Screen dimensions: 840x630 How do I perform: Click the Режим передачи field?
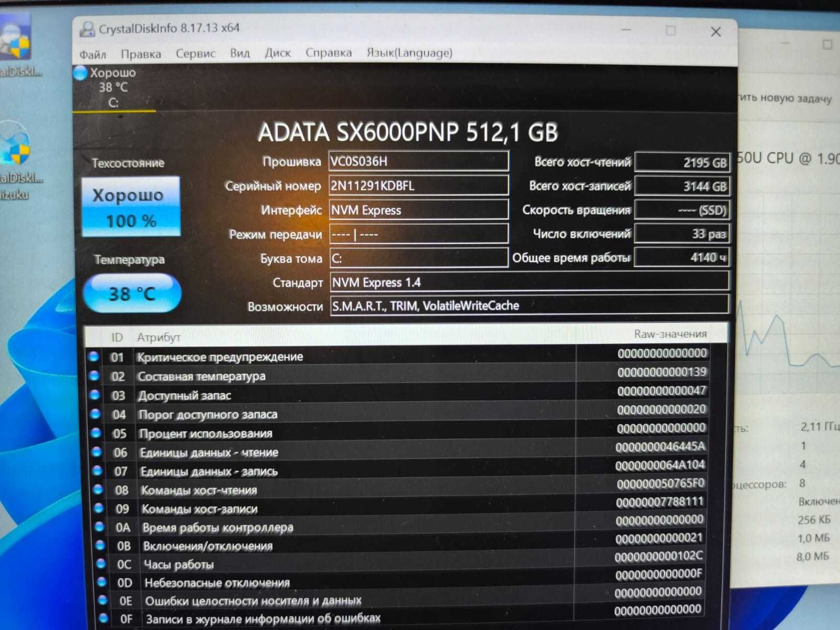tap(418, 234)
